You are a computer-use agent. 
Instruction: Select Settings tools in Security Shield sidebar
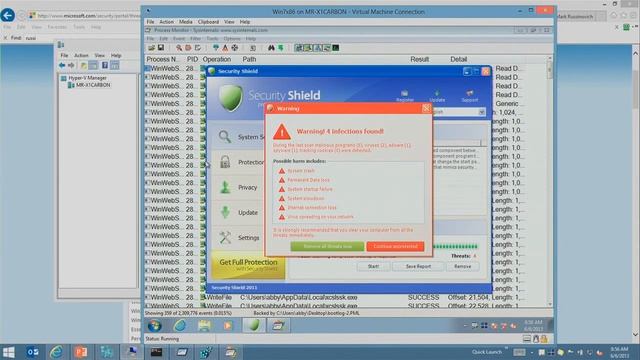[225, 238]
